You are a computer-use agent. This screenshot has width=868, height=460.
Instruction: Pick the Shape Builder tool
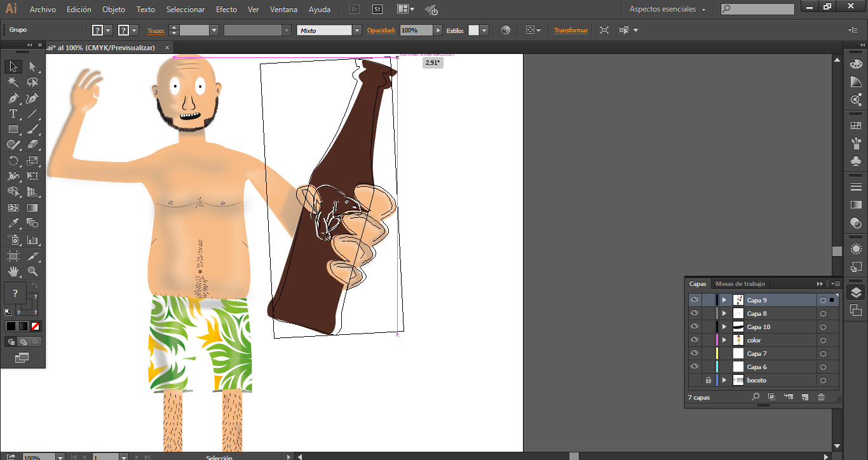13,191
